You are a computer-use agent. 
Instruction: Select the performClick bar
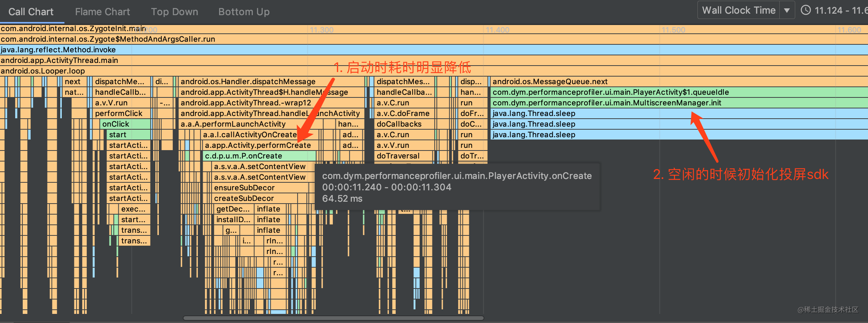(x=122, y=113)
